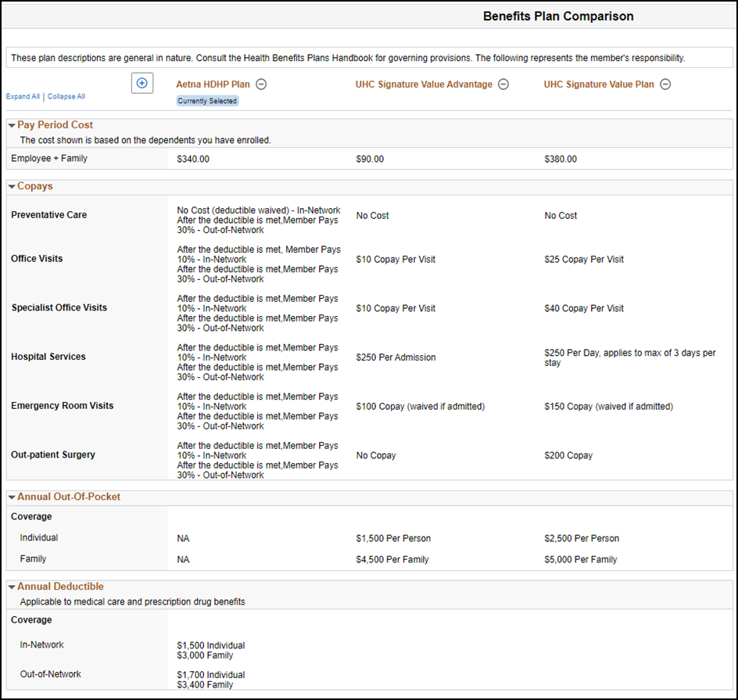Select the $25 Copay Per Visit value
The image size is (738, 700).
[x=584, y=260]
